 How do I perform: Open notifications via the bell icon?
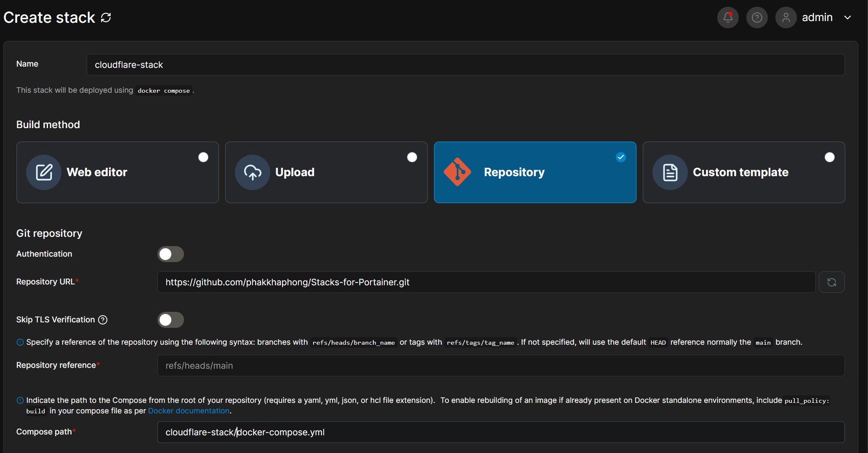coord(728,17)
